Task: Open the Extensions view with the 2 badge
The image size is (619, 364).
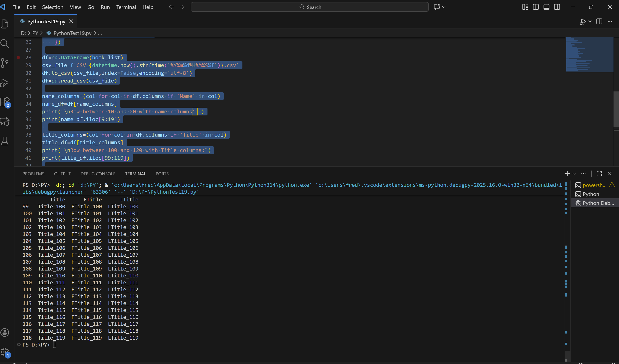Action: [x=5, y=102]
